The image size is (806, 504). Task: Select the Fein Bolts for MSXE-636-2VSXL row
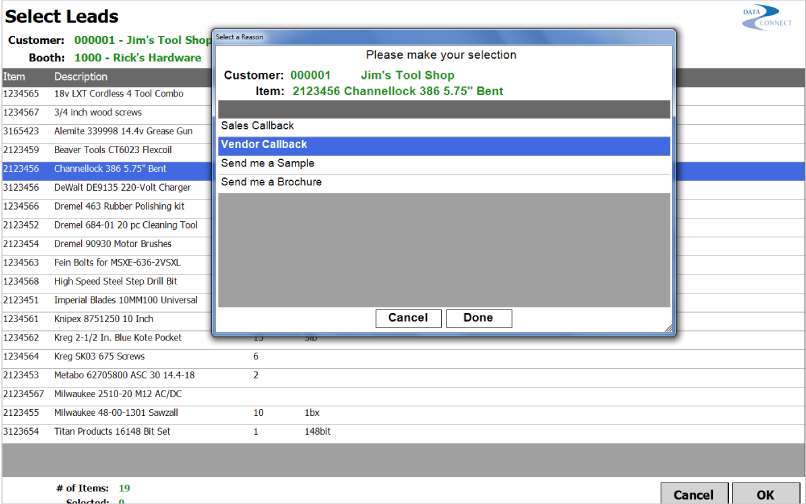pos(107,263)
